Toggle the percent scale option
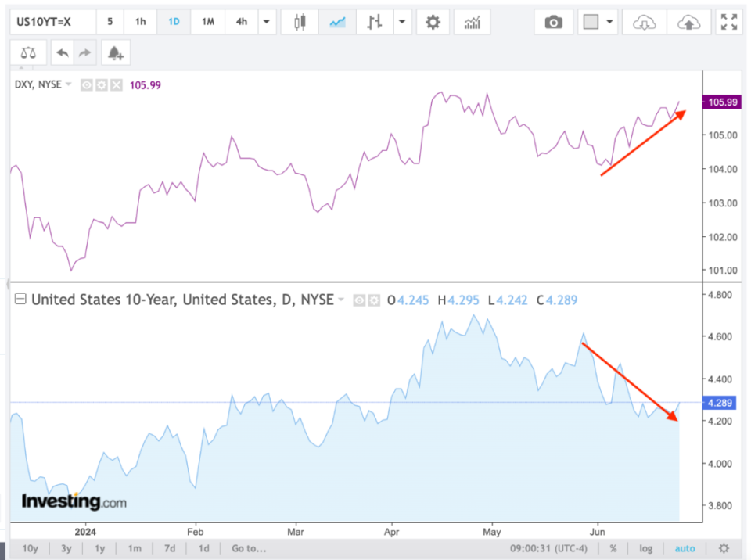751x560 pixels. [613, 548]
